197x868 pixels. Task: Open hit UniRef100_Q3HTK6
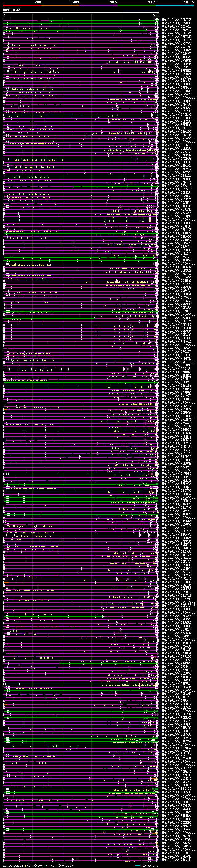[177, 33]
